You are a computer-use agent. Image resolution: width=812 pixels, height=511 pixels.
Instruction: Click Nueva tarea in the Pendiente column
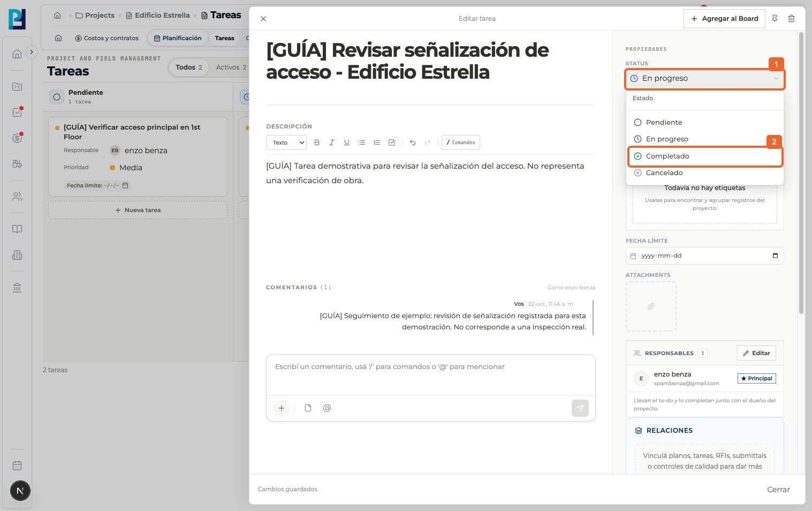point(138,210)
